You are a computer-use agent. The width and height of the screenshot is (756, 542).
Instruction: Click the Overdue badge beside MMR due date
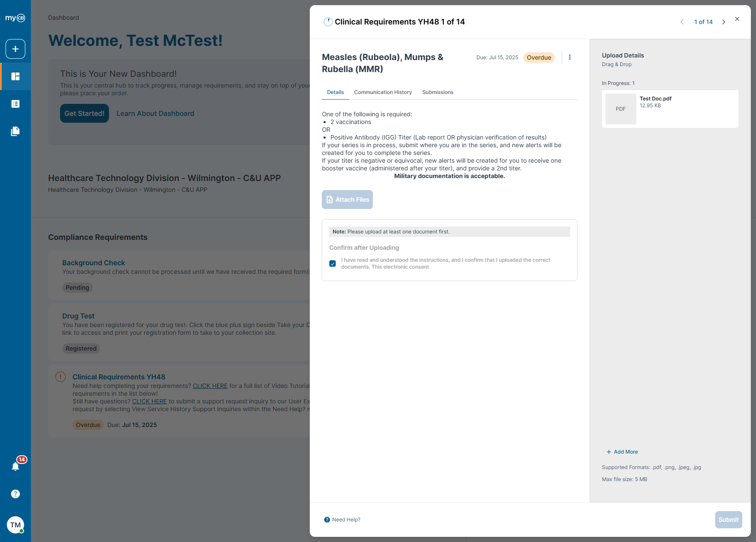point(539,58)
